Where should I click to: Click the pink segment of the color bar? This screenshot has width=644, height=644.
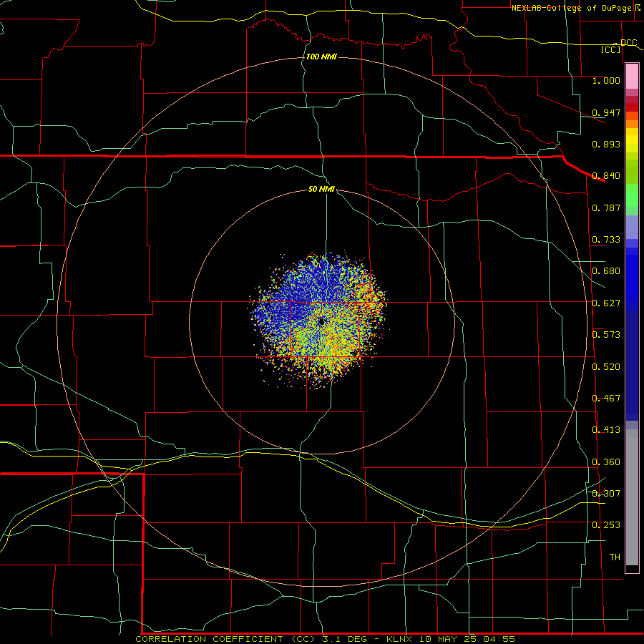(632, 77)
